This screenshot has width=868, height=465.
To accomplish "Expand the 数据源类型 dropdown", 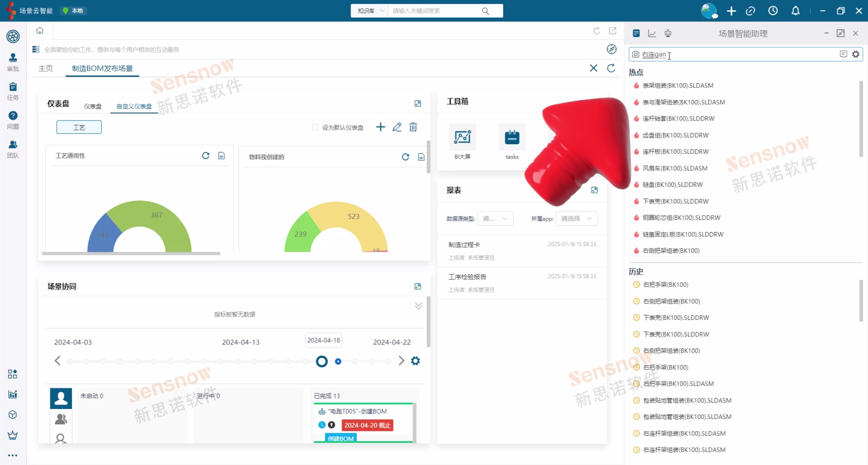I will 495,219.
